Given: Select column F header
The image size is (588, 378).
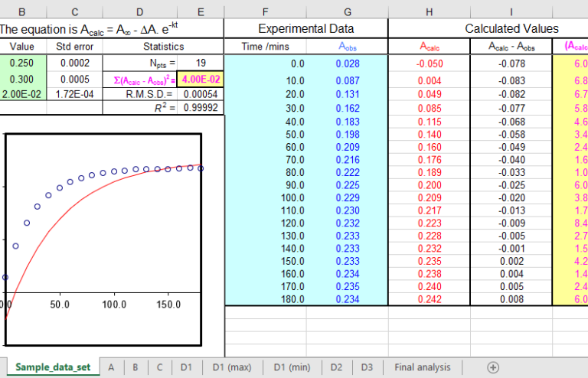Looking at the screenshot, I should [265, 12].
